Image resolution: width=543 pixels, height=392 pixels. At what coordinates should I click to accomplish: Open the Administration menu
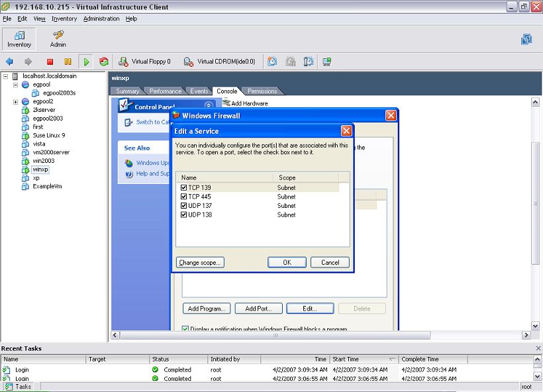(x=101, y=19)
